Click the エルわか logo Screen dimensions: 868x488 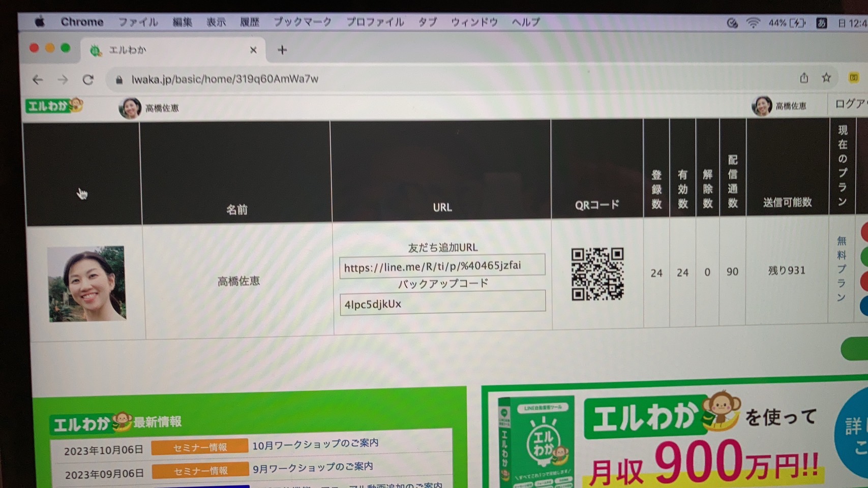[54, 105]
